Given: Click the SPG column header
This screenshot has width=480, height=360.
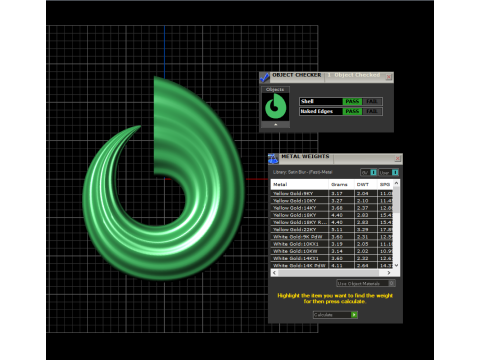Looking at the screenshot, I should click(385, 184).
